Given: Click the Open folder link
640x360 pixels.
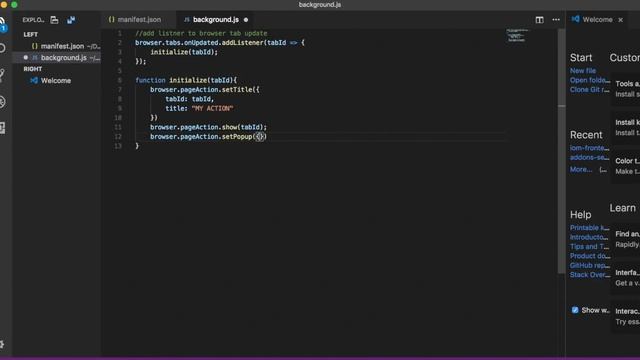Looking at the screenshot, I should click(x=590, y=80).
